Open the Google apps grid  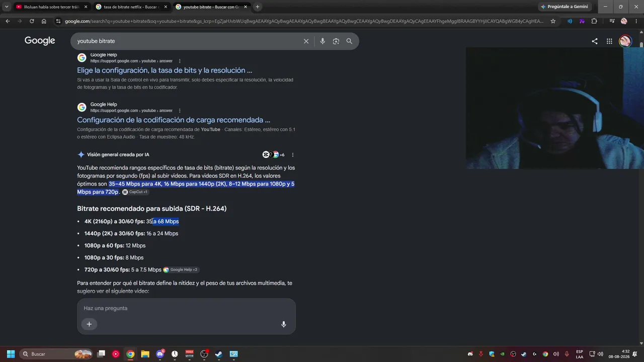609,41
